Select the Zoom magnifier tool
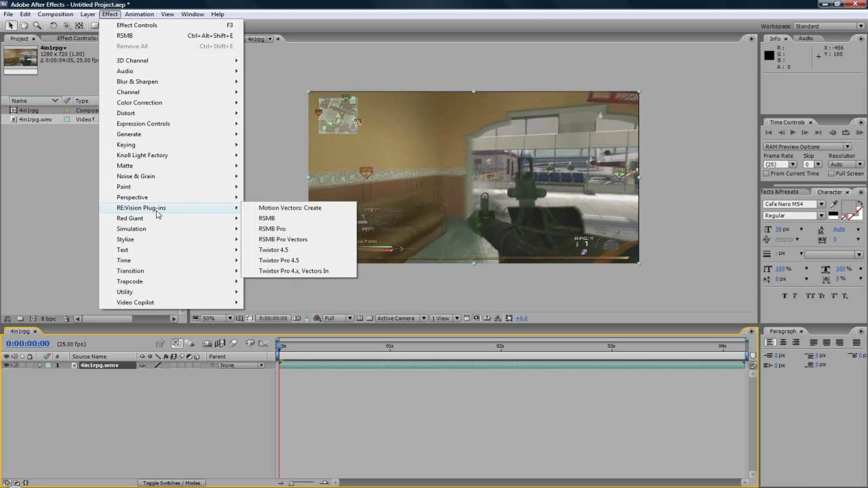 coord(37,26)
